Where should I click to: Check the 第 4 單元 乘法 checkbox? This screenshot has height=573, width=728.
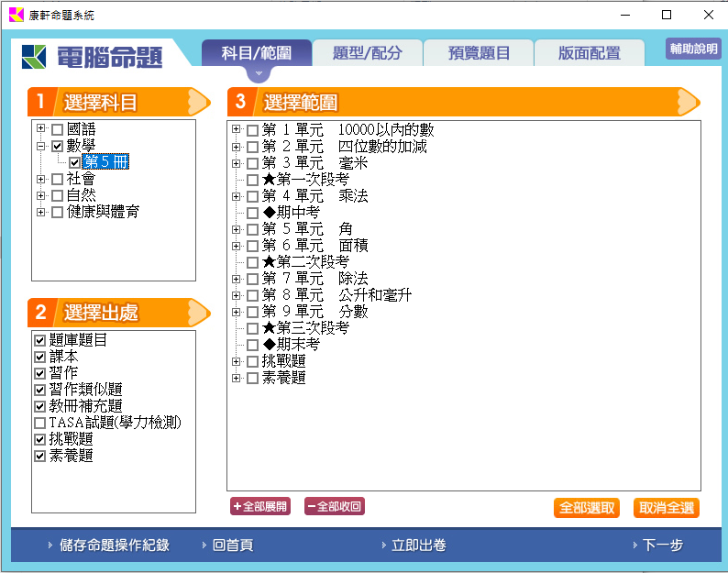[x=252, y=196]
